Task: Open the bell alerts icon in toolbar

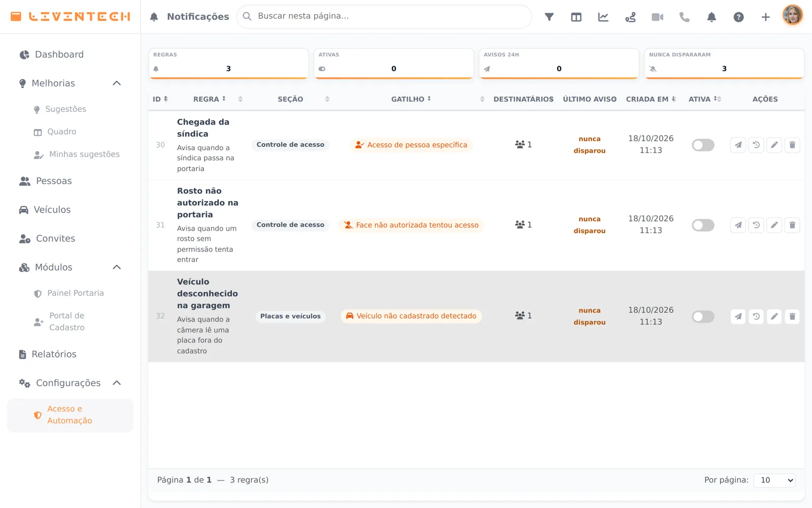Action: click(712, 17)
